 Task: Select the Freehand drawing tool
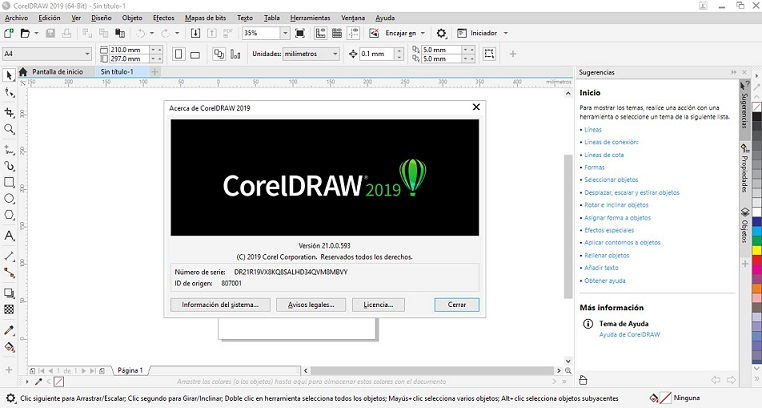(9, 150)
